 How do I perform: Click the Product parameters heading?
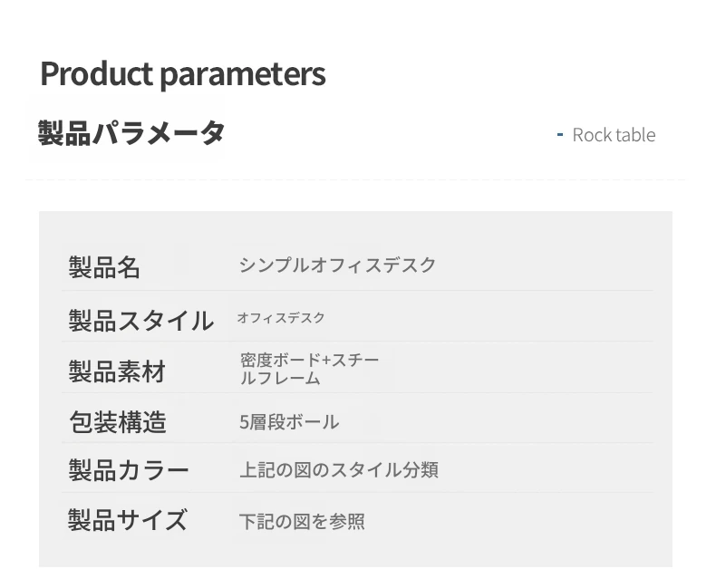183,74
